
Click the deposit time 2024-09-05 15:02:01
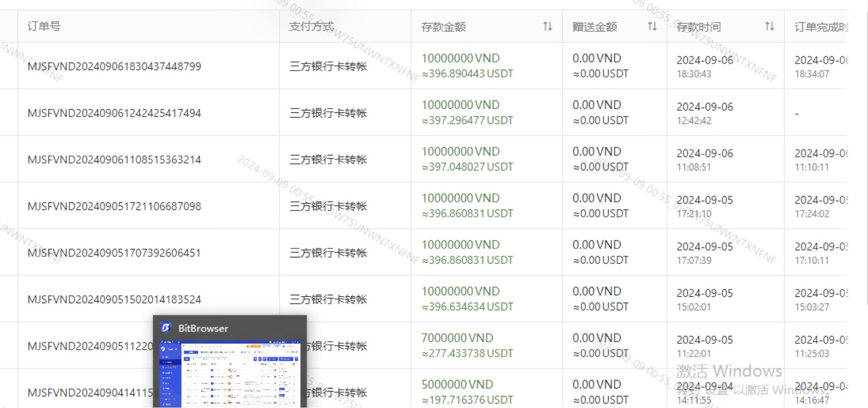point(704,299)
